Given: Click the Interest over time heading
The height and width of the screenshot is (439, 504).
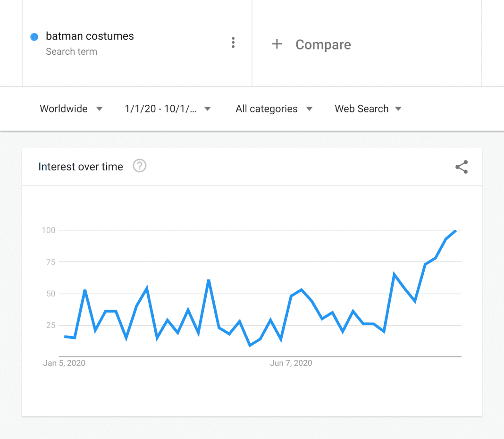Looking at the screenshot, I should 80,167.
